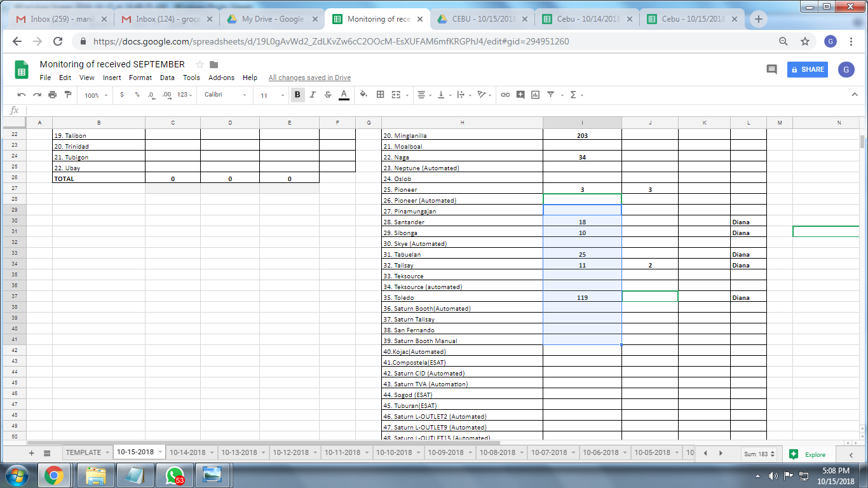
Task: Bookmark this page with the star icon
Action: point(805,41)
